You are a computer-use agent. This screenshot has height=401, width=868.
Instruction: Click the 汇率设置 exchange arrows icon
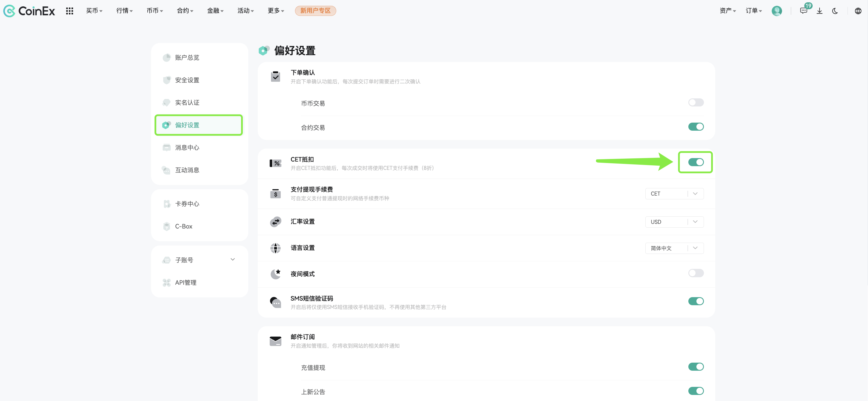(x=275, y=222)
